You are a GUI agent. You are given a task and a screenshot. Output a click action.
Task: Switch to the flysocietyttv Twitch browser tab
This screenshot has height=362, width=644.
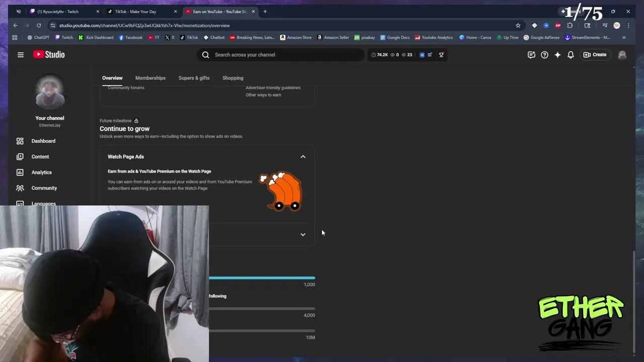pos(63,12)
